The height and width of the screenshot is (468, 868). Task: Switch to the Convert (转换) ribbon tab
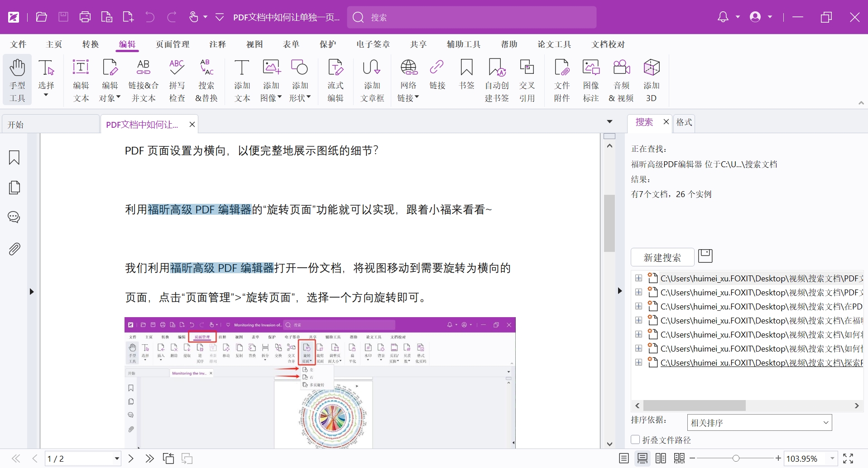91,44
